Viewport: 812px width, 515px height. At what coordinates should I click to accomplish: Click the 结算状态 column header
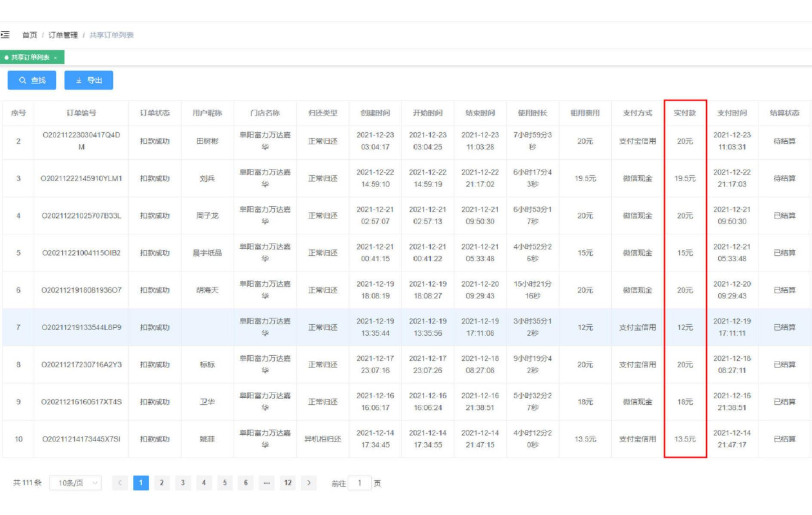click(x=785, y=113)
